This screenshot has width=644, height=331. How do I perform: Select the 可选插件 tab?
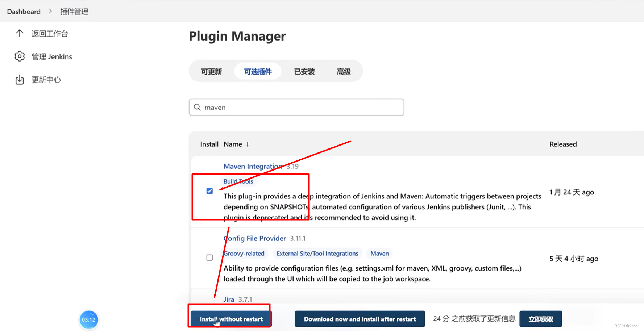coord(258,71)
